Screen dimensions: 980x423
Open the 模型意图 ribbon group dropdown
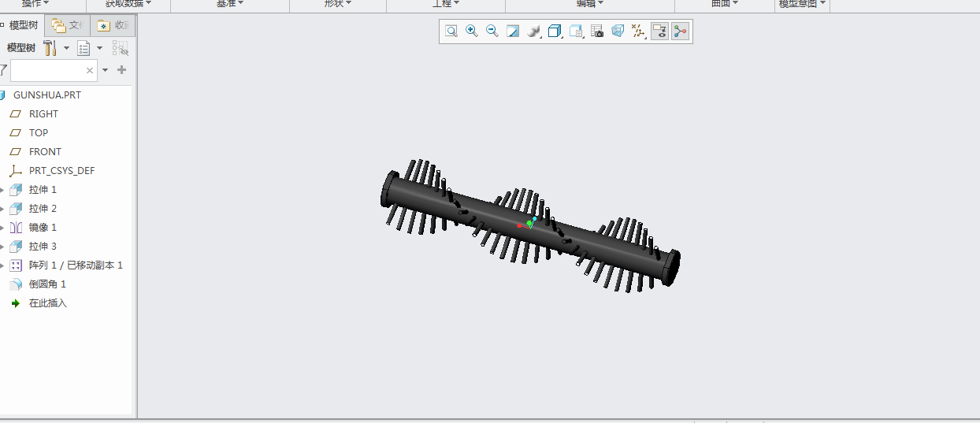[803, 4]
